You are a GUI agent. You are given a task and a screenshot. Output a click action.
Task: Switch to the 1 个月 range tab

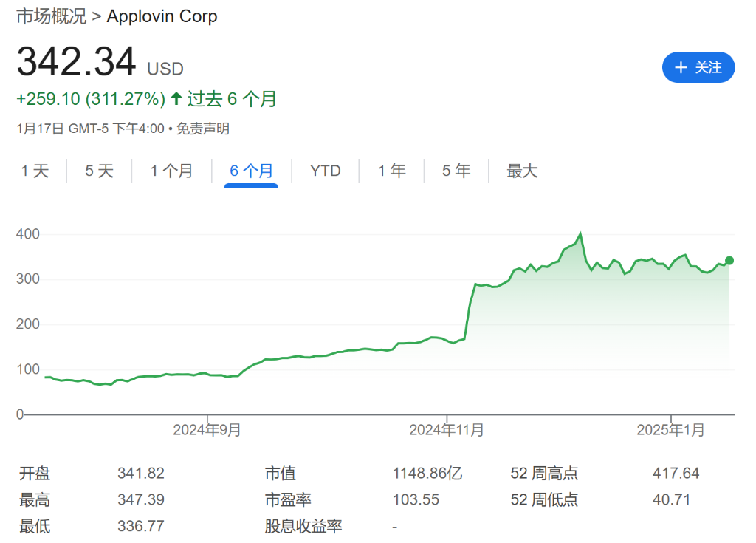171,171
